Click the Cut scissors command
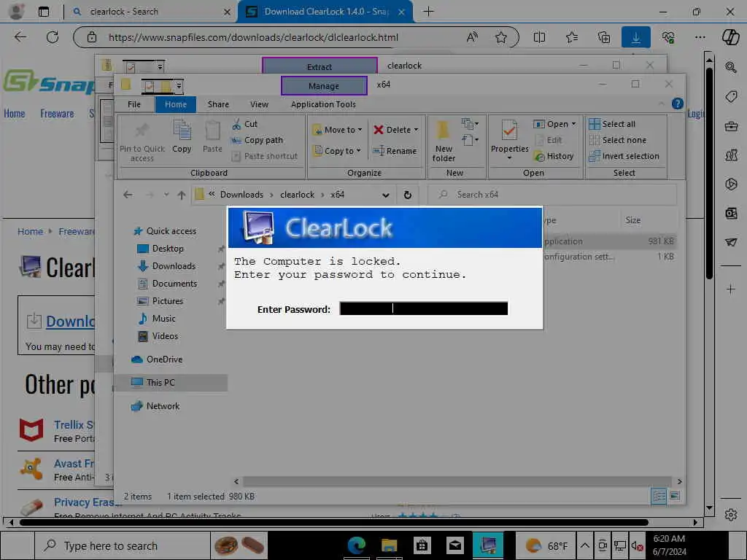747x560 pixels. (245, 124)
